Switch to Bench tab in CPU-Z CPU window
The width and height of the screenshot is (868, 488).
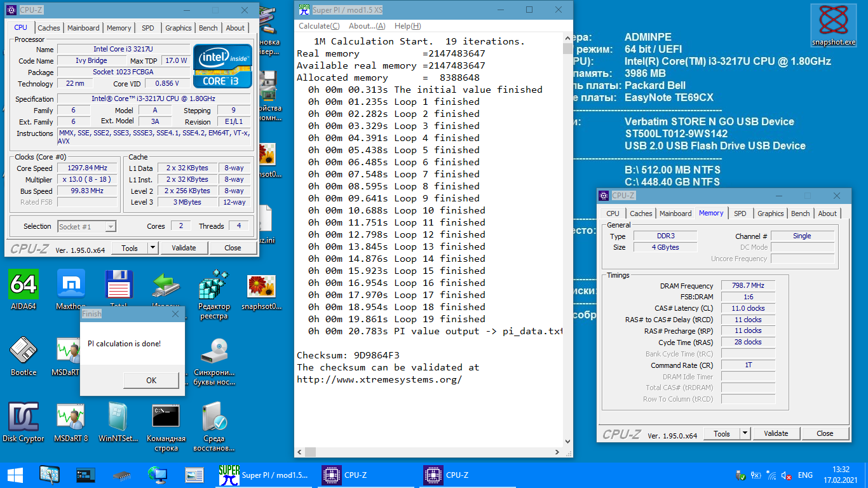pos(208,28)
